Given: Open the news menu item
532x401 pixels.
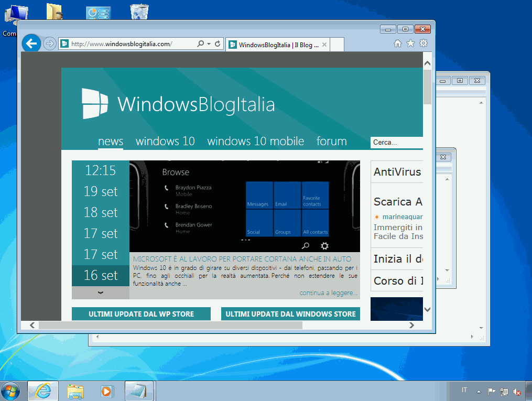Looking at the screenshot, I should 111,141.
